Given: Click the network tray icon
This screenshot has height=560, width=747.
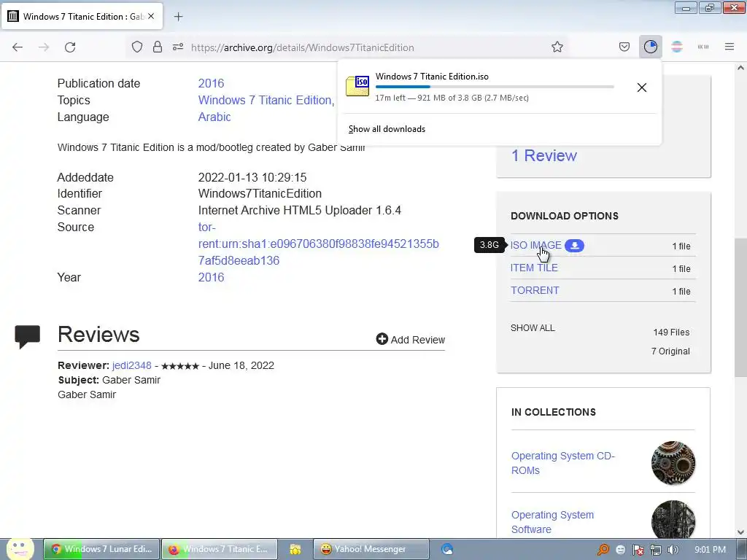Looking at the screenshot, I should pos(656,550).
